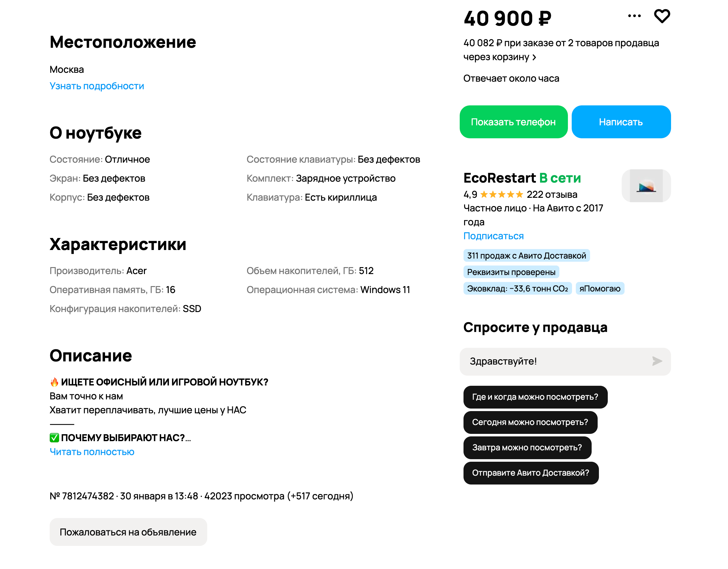Click the Реквизиты проверены badge
Image resolution: width=728 pixels, height=569 pixels.
tap(511, 272)
